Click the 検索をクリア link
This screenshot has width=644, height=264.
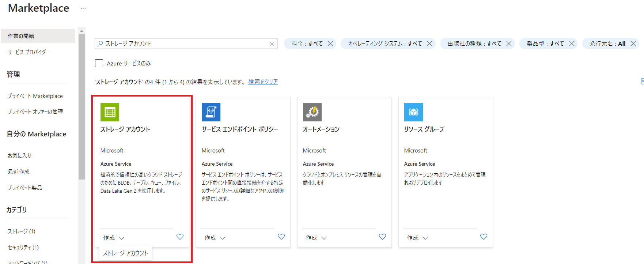coord(263,82)
